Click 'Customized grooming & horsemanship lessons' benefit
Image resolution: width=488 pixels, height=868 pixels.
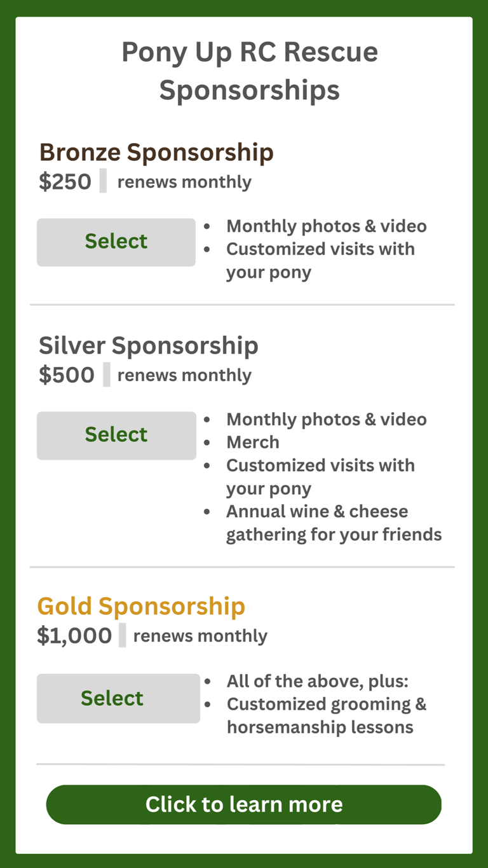click(x=326, y=715)
